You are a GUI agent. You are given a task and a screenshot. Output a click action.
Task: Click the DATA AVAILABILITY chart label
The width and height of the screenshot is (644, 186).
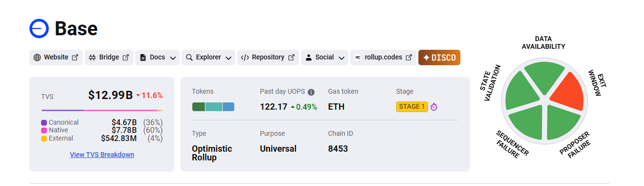tap(544, 43)
